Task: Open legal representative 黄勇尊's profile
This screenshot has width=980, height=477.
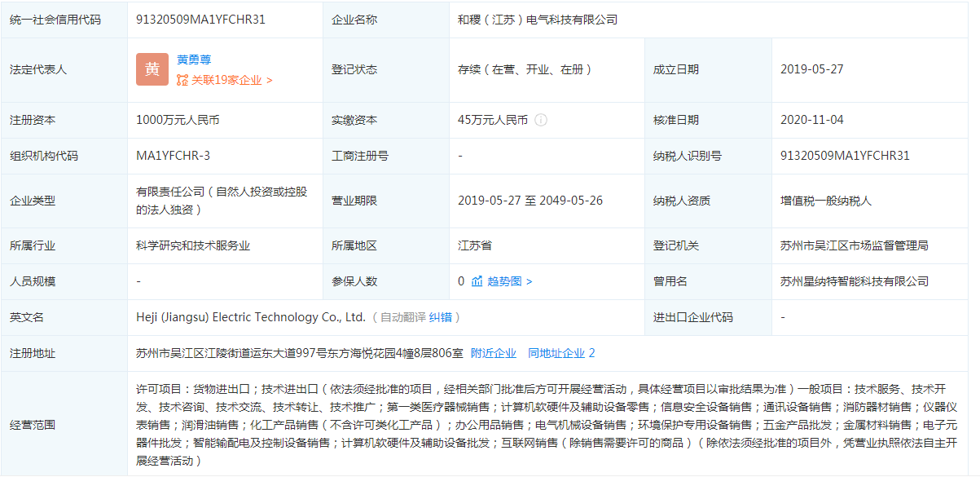Action: pyautogui.click(x=194, y=60)
